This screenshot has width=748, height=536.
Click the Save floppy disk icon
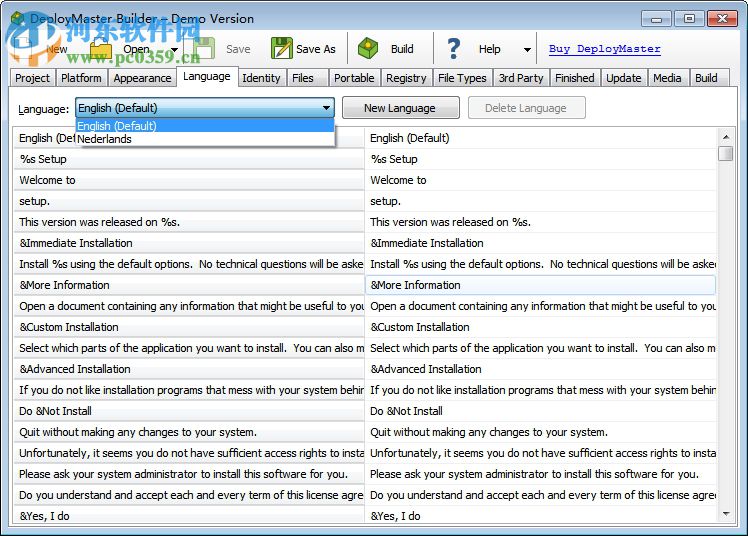tap(205, 48)
